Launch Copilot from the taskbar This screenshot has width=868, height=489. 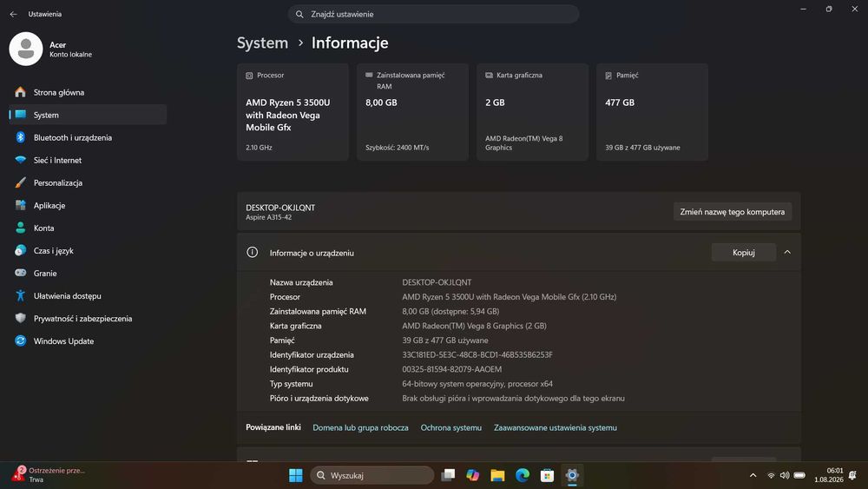point(473,475)
